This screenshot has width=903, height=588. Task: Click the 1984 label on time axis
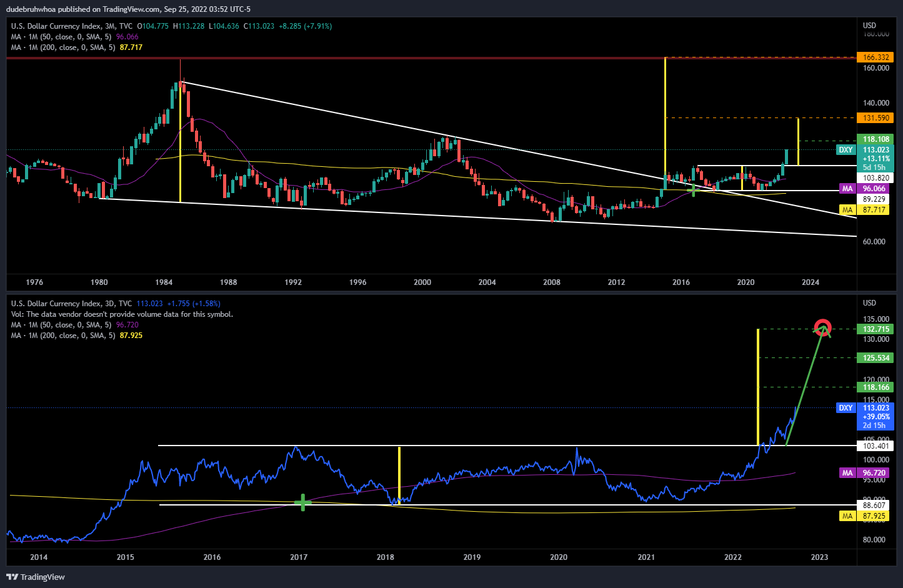[x=164, y=282]
